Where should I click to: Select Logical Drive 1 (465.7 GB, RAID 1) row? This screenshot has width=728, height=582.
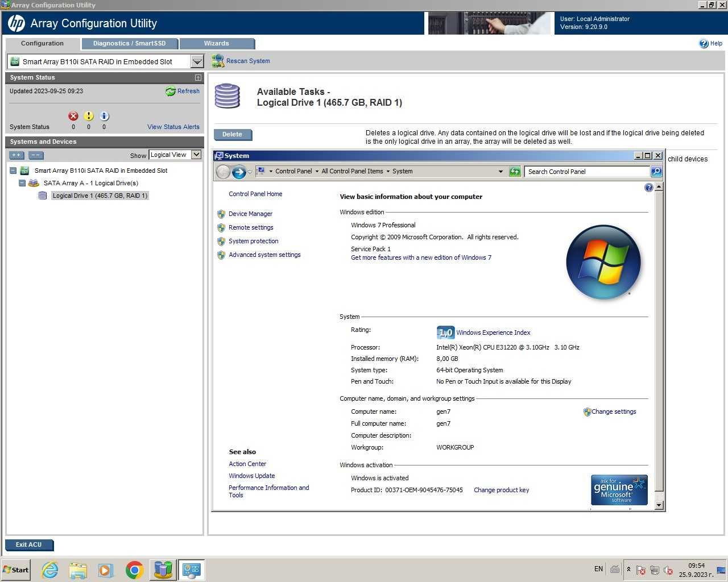[x=100, y=196]
